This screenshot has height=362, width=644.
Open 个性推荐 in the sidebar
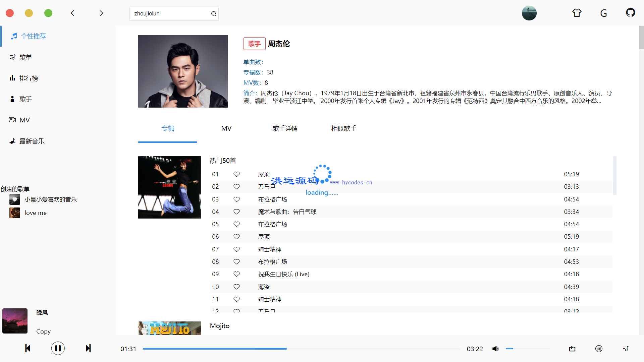click(28, 36)
